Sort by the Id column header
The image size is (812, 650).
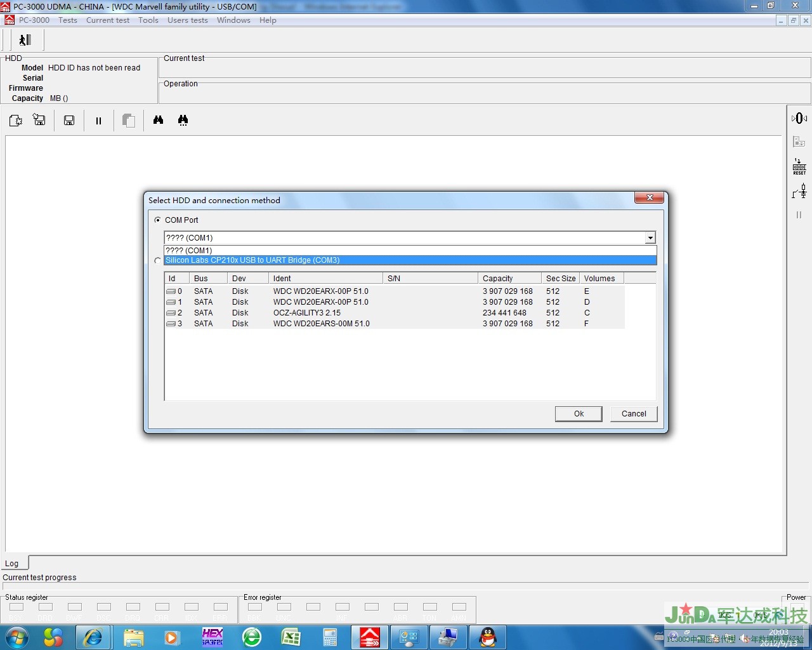coord(177,279)
